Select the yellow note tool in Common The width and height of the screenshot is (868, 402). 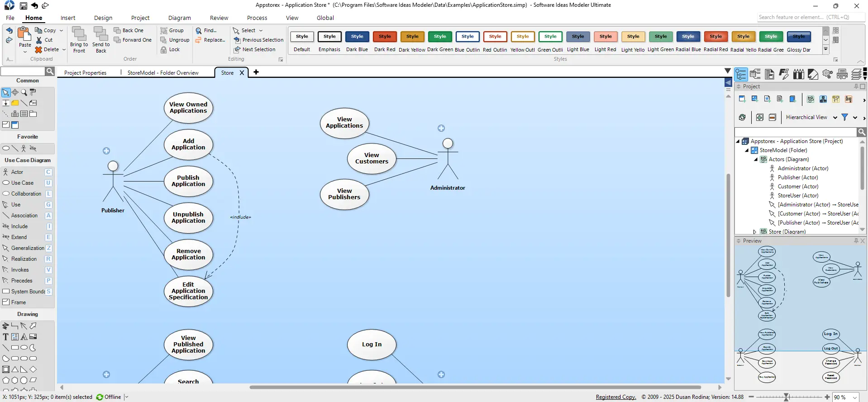click(15, 103)
